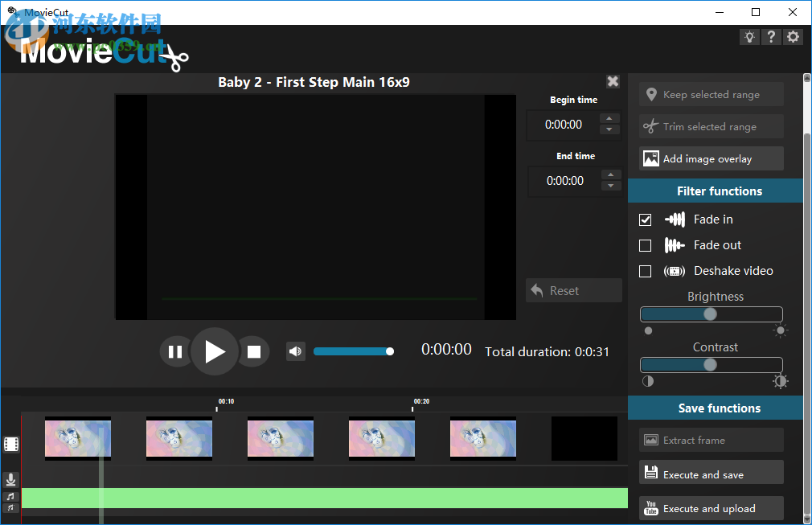Click the Fade out waveform icon
This screenshot has height=525, width=812.
[675, 245]
